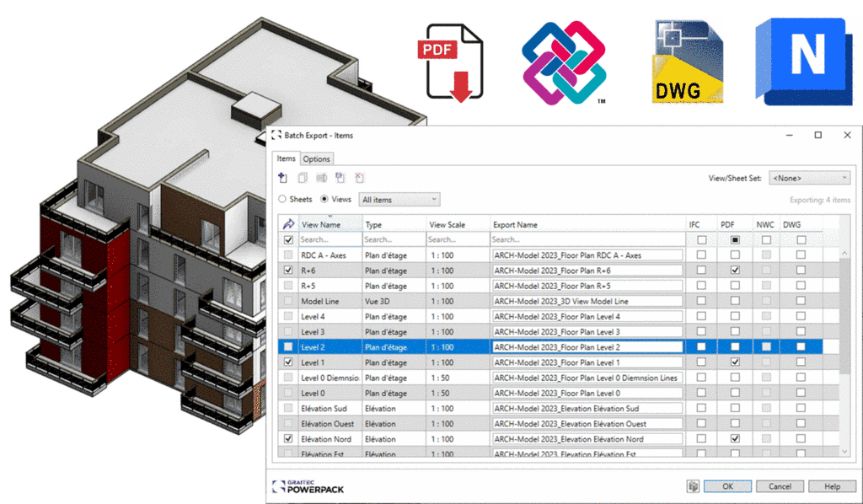Edit export name for Elévation Ouest row

(587, 424)
